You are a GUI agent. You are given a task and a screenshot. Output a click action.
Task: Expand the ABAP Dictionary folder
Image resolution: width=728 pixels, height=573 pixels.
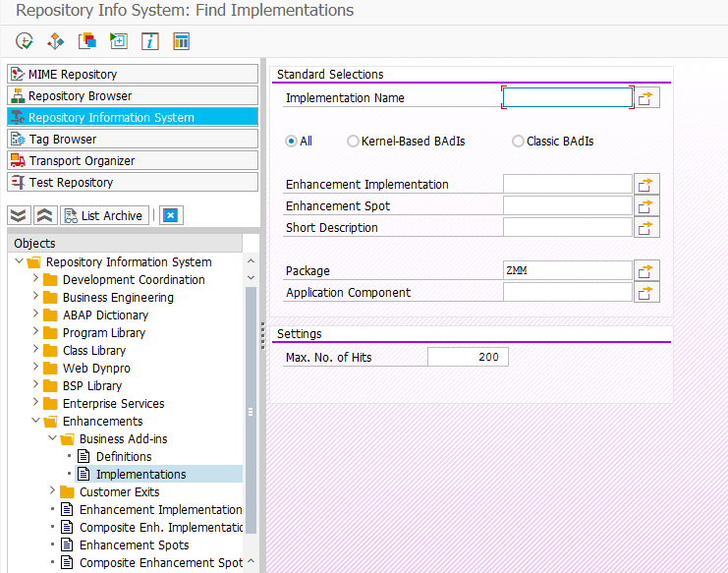pos(35,315)
